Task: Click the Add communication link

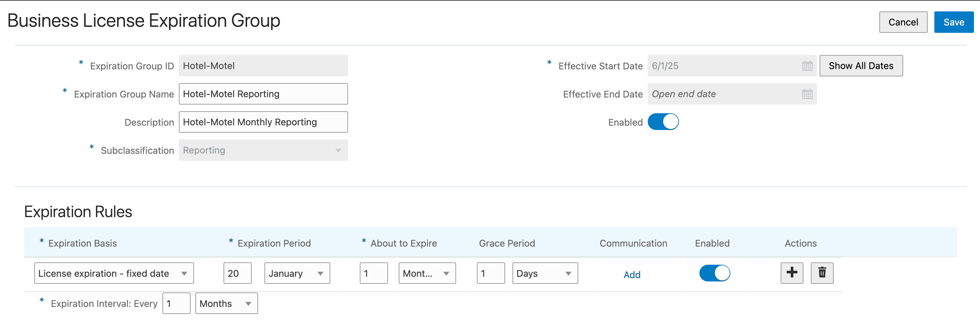Action: coord(632,274)
